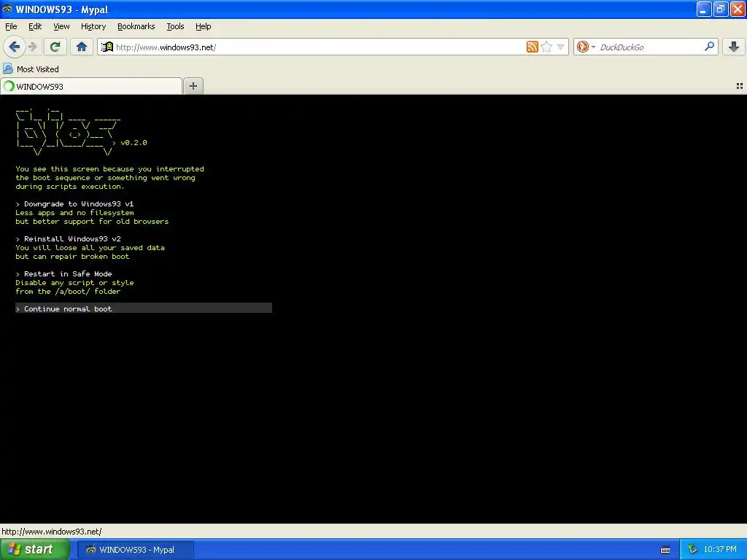Restore down the Mypal window
This screenshot has height=560, width=747.
tap(720, 9)
